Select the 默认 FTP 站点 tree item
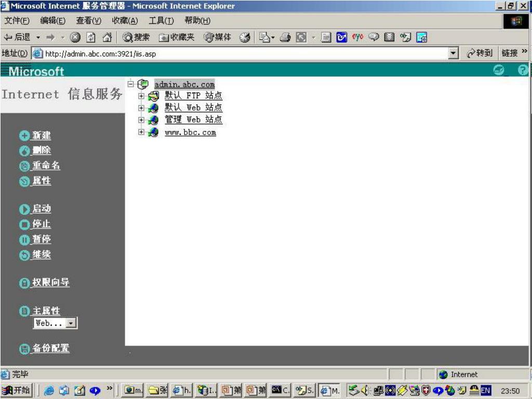This screenshot has width=532, height=399. pyautogui.click(x=193, y=96)
